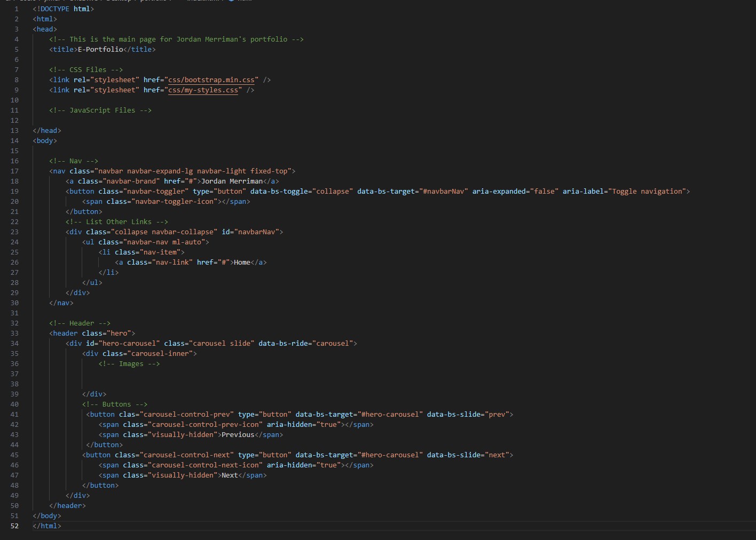756x540 pixels.
Task: Click the 'visually-hidden' class on line 47
Action: pyautogui.click(x=183, y=475)
